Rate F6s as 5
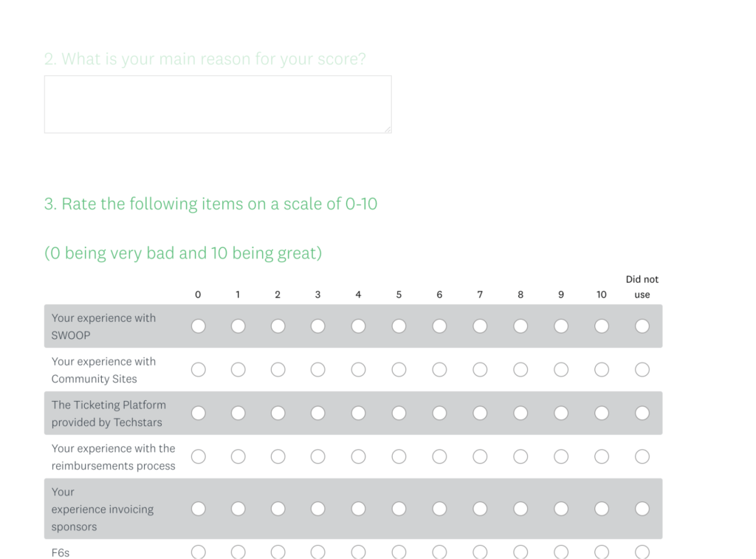Screen dimensions: 756x559 pyautogui.click(x=399, y=552)
